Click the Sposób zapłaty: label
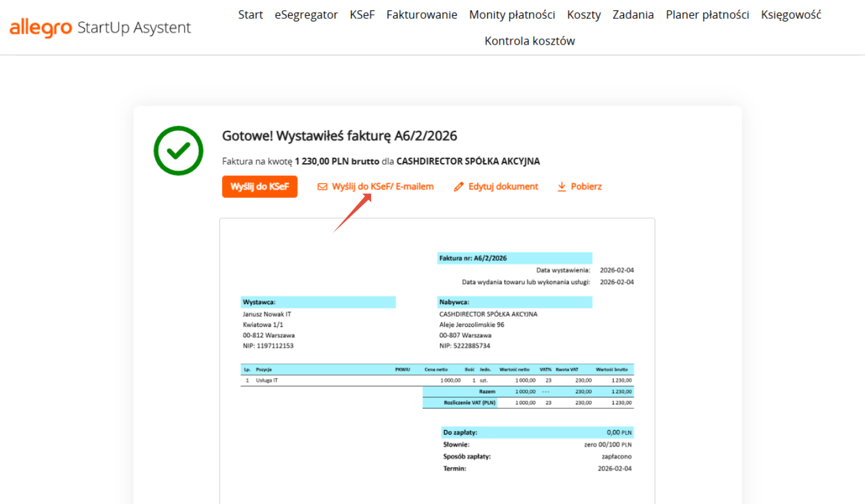 [x=467, y=456]
